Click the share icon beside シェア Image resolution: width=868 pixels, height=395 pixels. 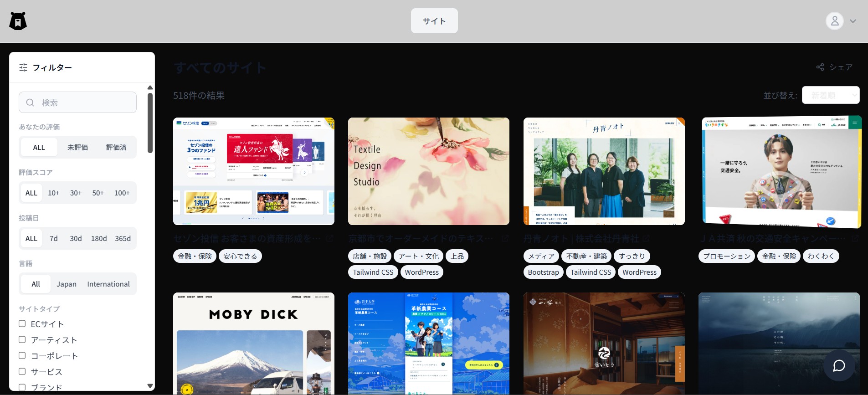tap(820, 67)
